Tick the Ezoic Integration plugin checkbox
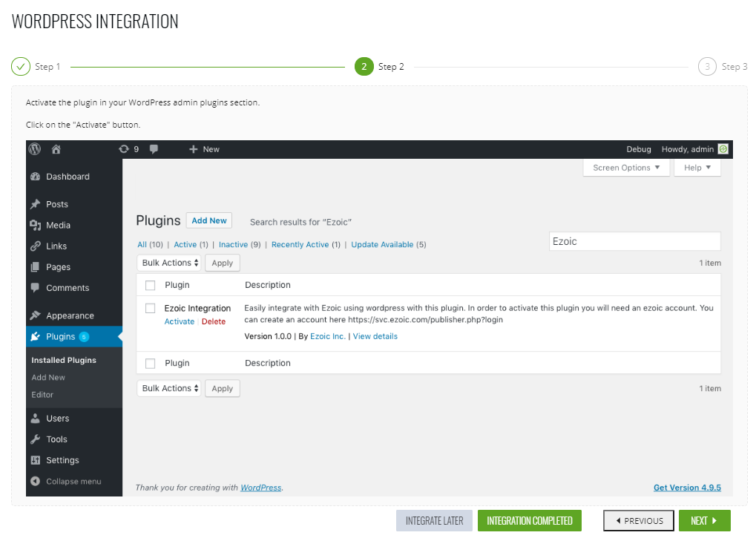This screenshot has height=541, width=756. coord(151,308)
